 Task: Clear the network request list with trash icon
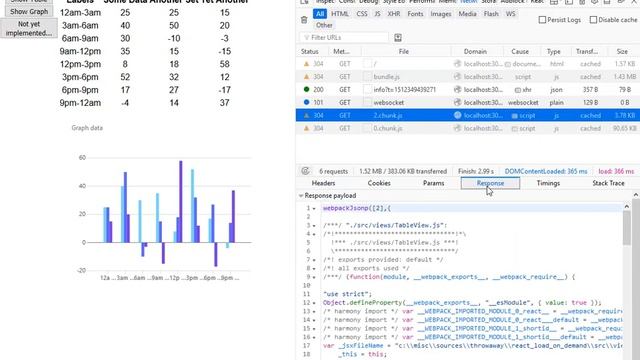304,20
